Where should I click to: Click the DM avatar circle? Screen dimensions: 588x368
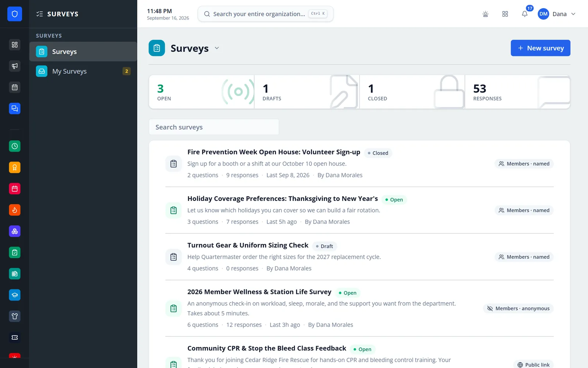[x=544, y=14]
